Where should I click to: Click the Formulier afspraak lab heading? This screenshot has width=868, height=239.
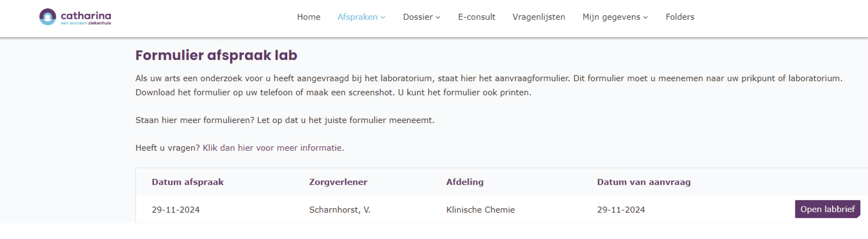[x=216, y=55]
